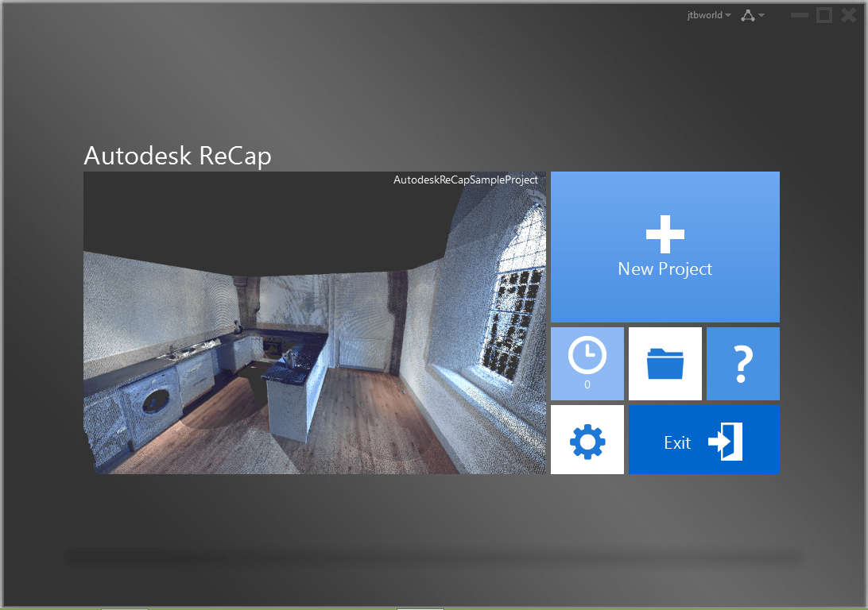Open settings gear tile
Image resolution: width=868 pixels, height=610 pixels.
[587, 440]
